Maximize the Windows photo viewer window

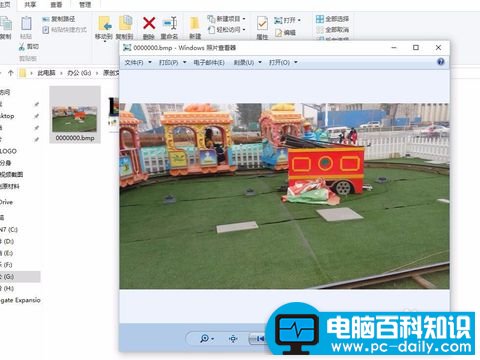(x=416, y=48)
